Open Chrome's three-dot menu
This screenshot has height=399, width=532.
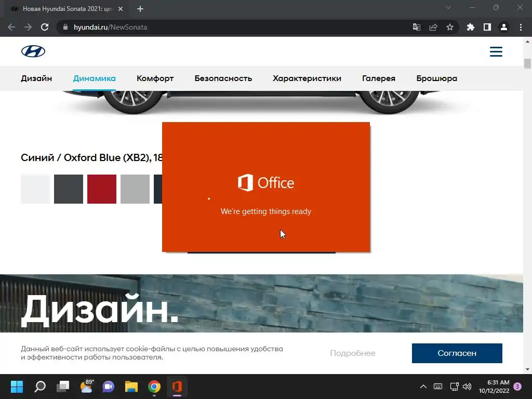click(x=521, y=27)
